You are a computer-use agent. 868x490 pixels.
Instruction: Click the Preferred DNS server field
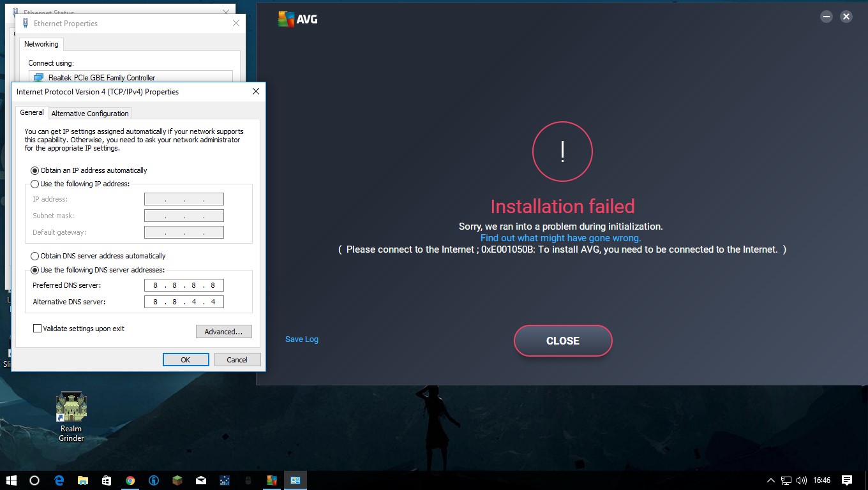(184, 285)
